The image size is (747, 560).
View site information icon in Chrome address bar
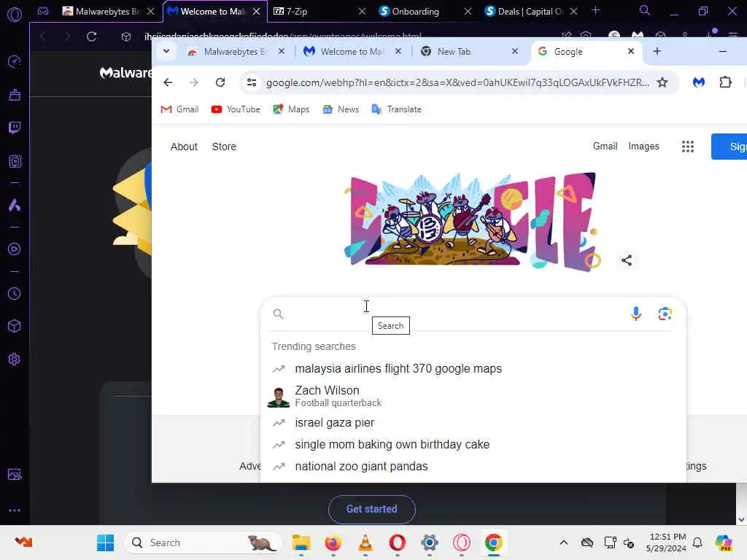click(x=252, y=82)
